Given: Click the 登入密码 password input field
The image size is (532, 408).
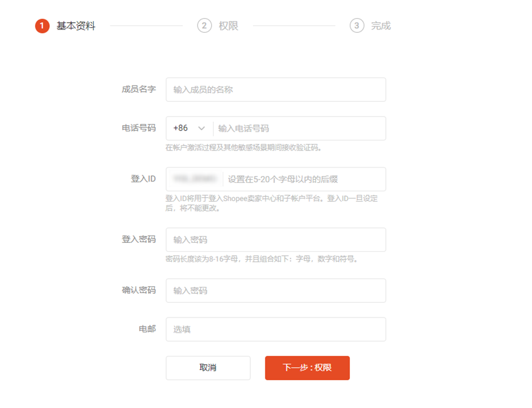Looking at the screenshot, I should pyautogui.click(x=276, y=239).
